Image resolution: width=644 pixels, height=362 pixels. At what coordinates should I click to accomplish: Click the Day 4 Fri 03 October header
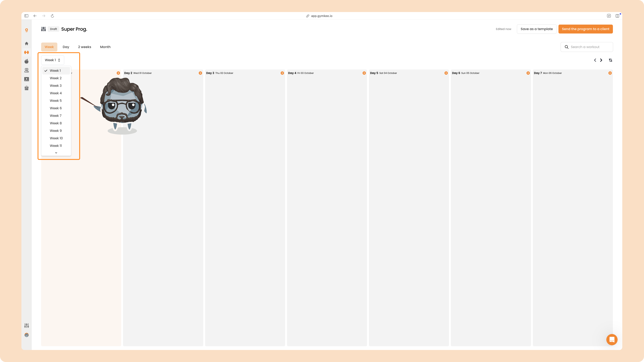coord(301,73)
